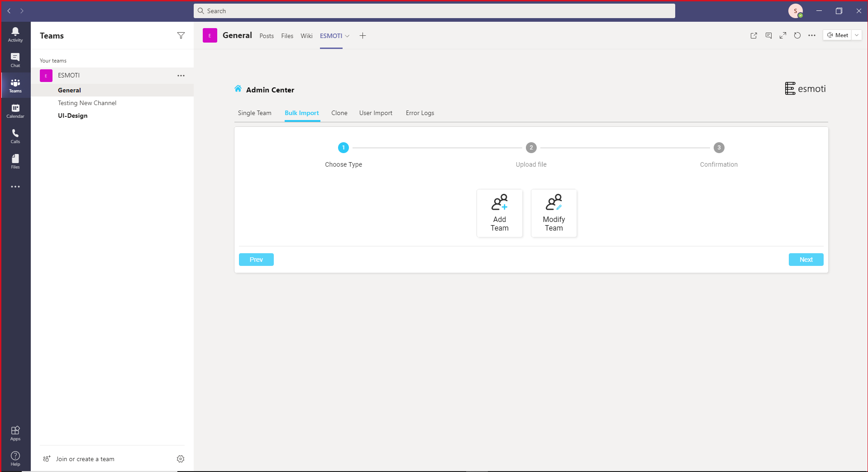The width and height of the screenshot is (868, 472).
Task: Click the esmoti logo
Action: coord(806,89)
